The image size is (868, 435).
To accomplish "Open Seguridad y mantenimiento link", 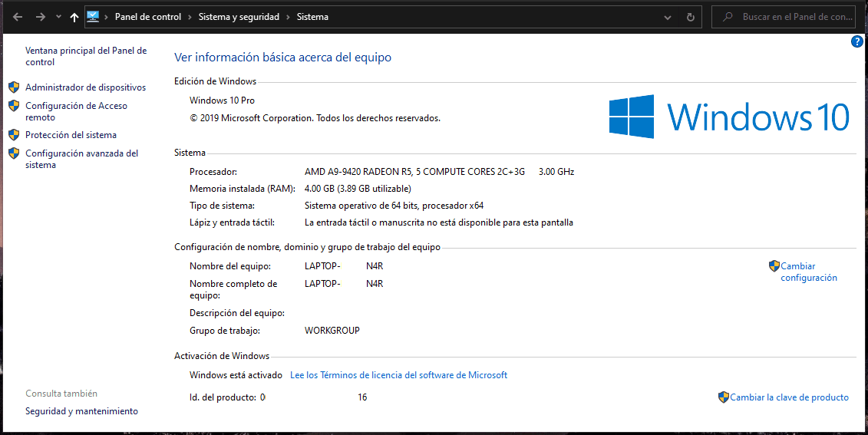I will point(81,410).
